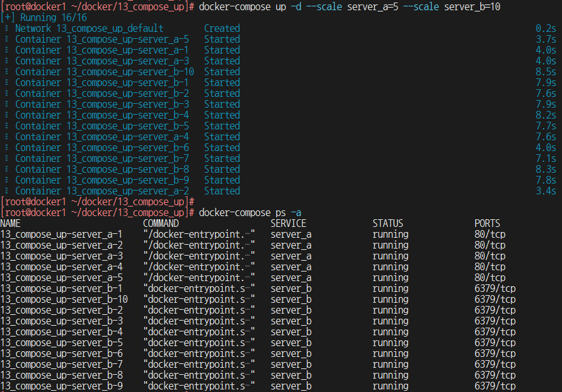Click the 6379/tcp port of server_b-1 row

495,289
